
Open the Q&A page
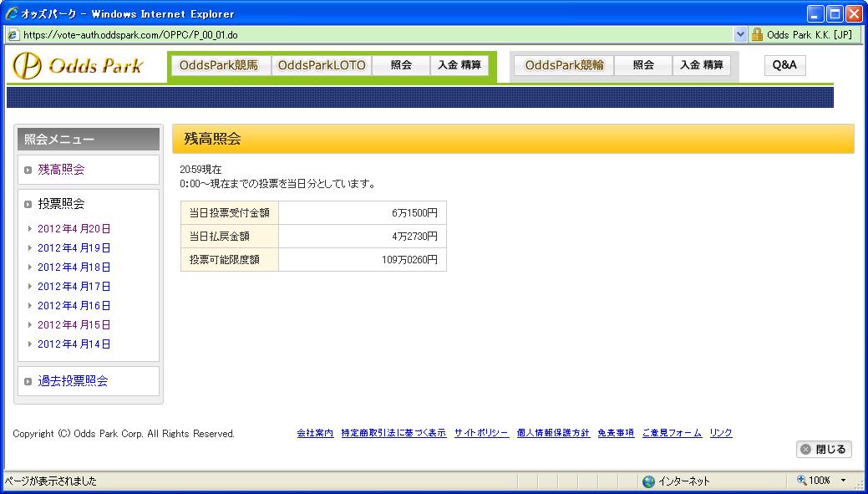pos(785,65)
